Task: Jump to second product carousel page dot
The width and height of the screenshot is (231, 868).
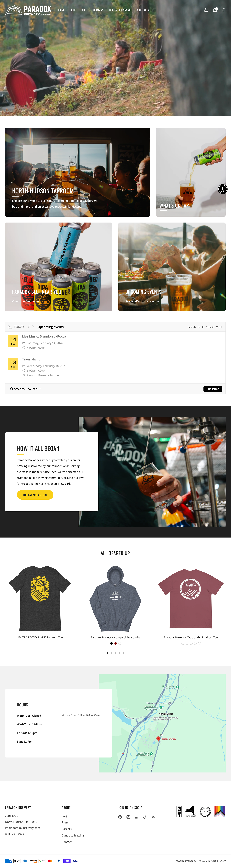Action: click(x=111, y=653)
